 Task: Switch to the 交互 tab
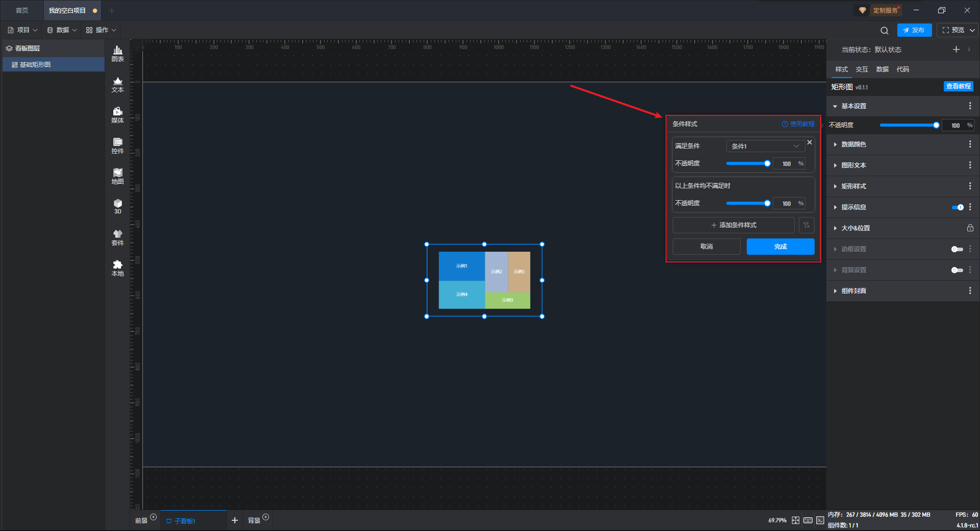(862, 69)
